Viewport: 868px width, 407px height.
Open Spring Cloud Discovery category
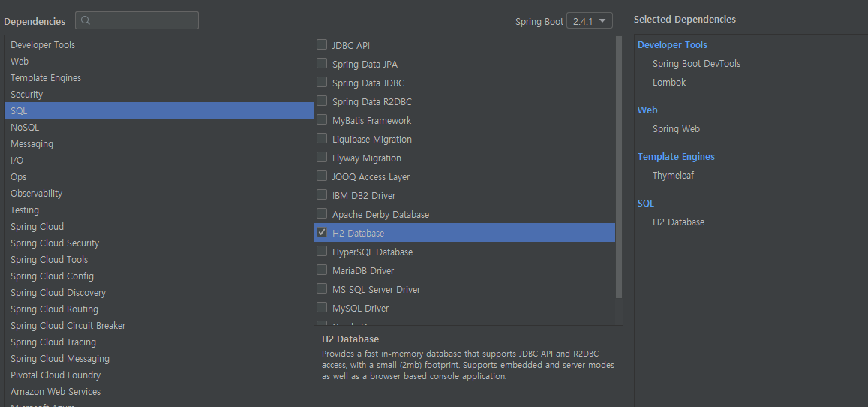click(159, 292)
